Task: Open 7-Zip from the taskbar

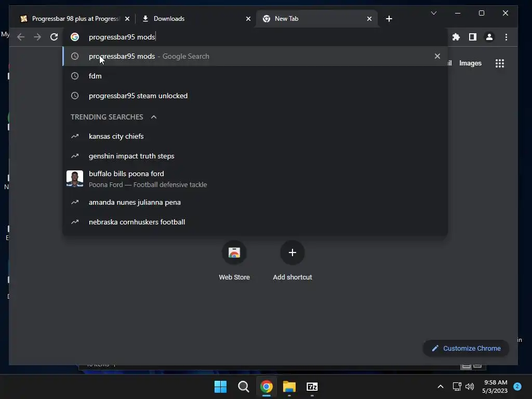Action: (x=312, y=387)
